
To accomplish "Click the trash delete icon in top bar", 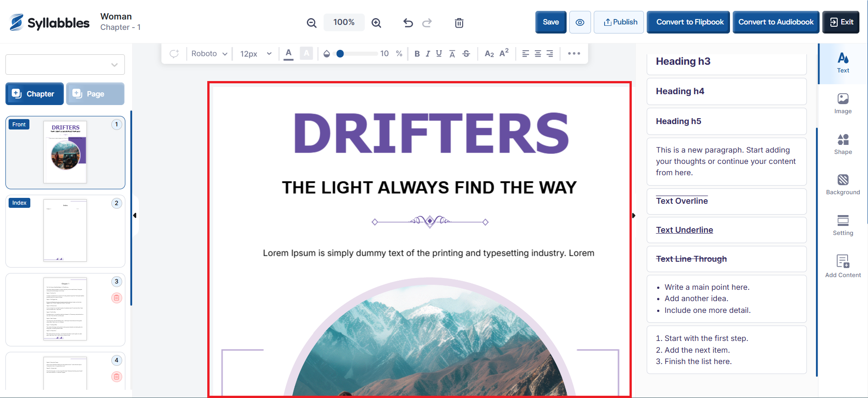I will (459, 23).
